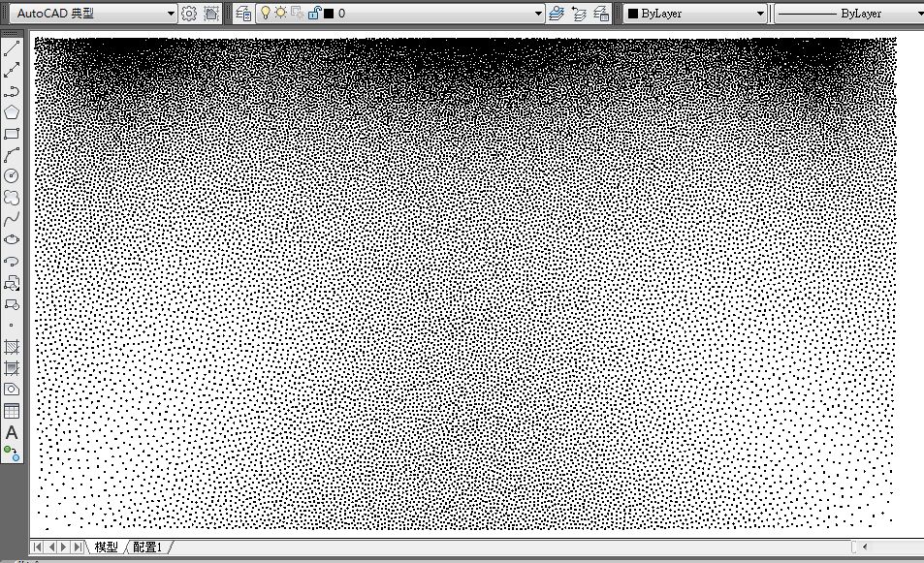Open the Make Block tool
This screenshot has height=563, width=924.
pyautogui.click(x=12, y=304)
